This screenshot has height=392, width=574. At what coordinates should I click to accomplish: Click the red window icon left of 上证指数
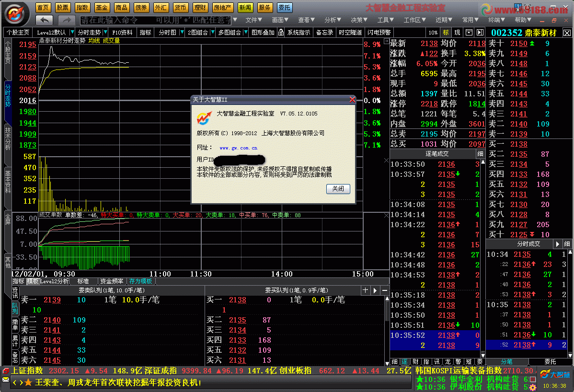coord(5,371)
